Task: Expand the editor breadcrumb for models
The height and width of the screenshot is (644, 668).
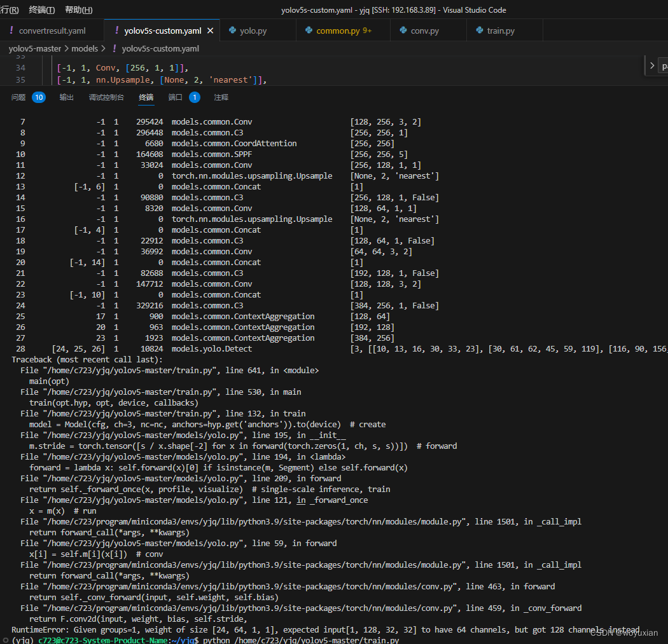Action: click(x=85, y=48)
